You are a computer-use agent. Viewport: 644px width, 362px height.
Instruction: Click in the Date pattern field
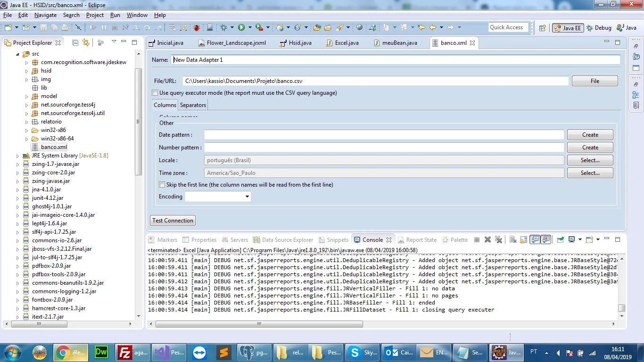pos(384,135)
